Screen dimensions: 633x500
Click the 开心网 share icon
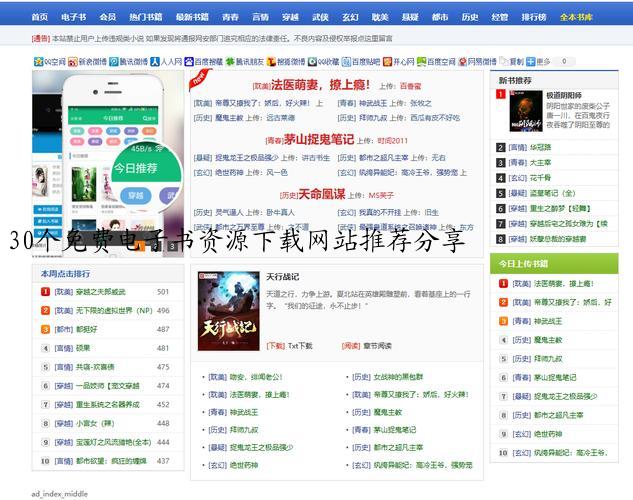click(x=388, y=62)
